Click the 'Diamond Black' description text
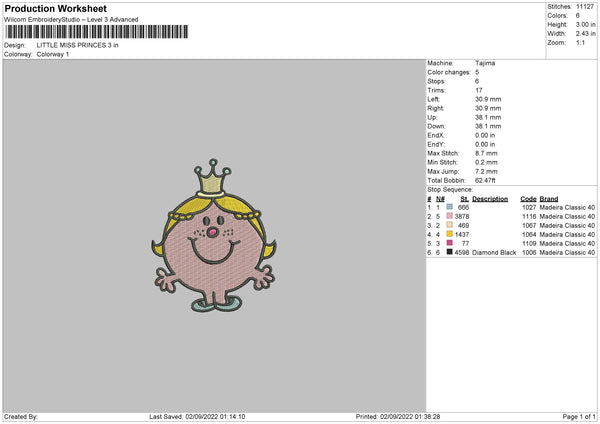This screenshot has width=600, height=424. [494, 253]
